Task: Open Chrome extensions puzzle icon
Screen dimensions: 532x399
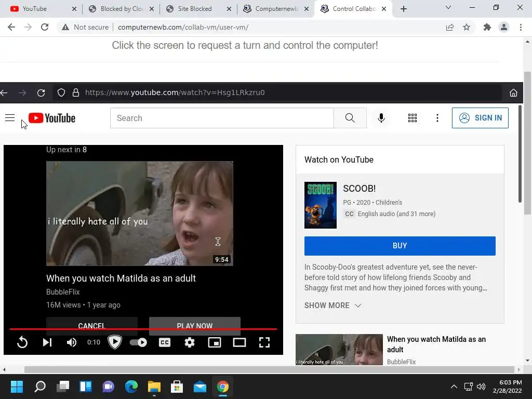Action: point(487,27)
